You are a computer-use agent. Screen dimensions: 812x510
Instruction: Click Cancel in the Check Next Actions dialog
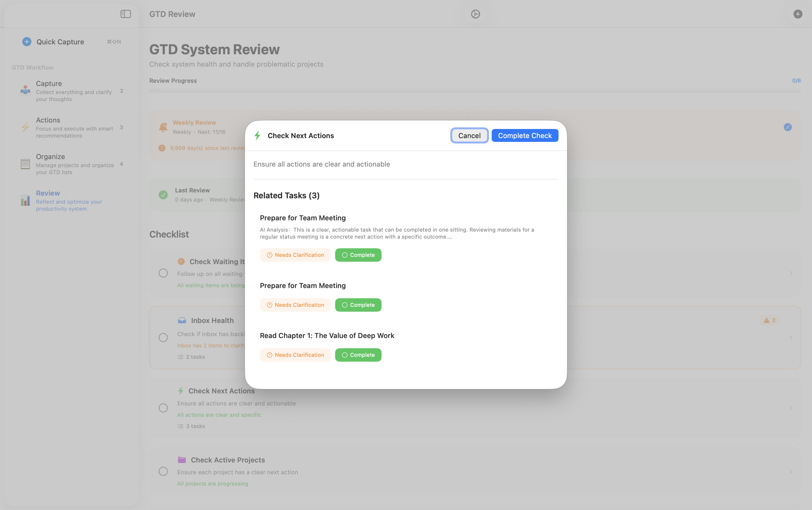point(469,135)
